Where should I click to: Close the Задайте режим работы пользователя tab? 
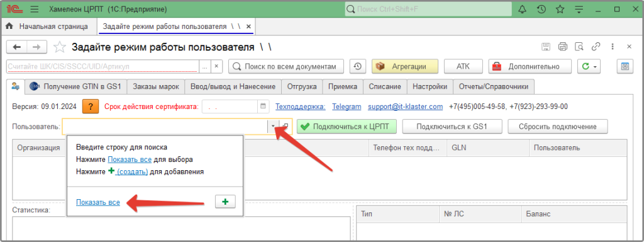[248, 26]
